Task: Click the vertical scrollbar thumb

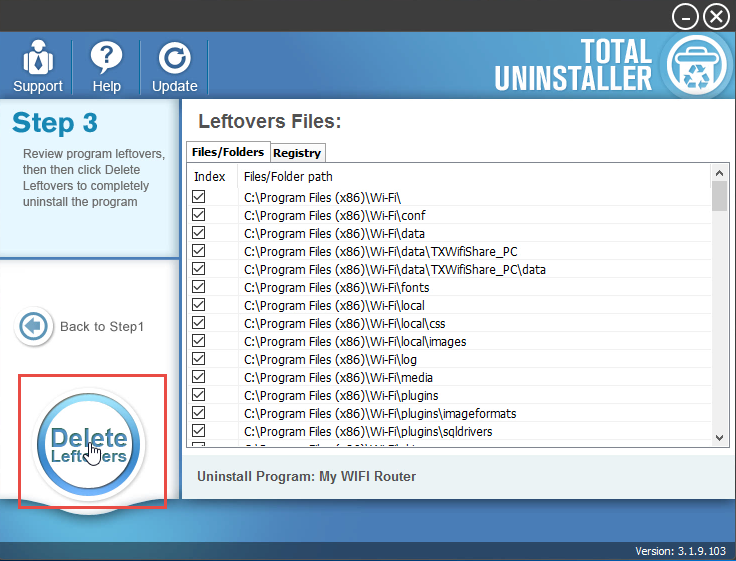Action: tap(719, 196)
